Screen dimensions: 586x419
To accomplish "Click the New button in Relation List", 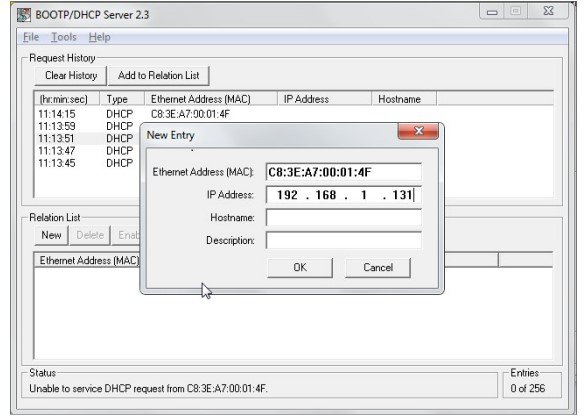I will pos(51,235).
